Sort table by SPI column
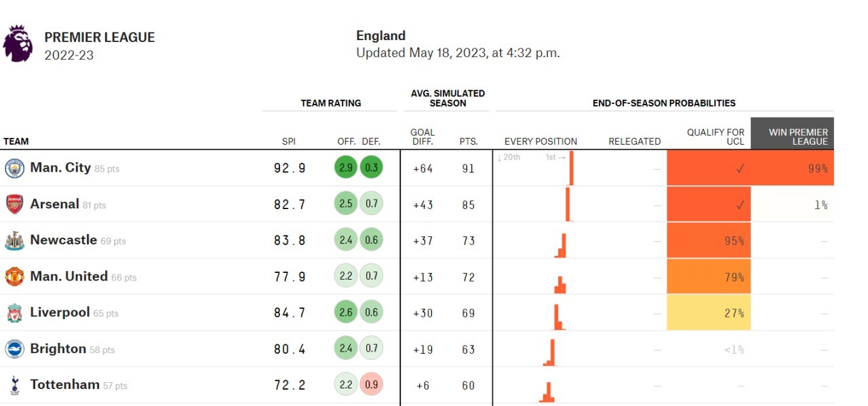Image resolution: width=868 pixels, height=406 pixels. coord(289,142)
